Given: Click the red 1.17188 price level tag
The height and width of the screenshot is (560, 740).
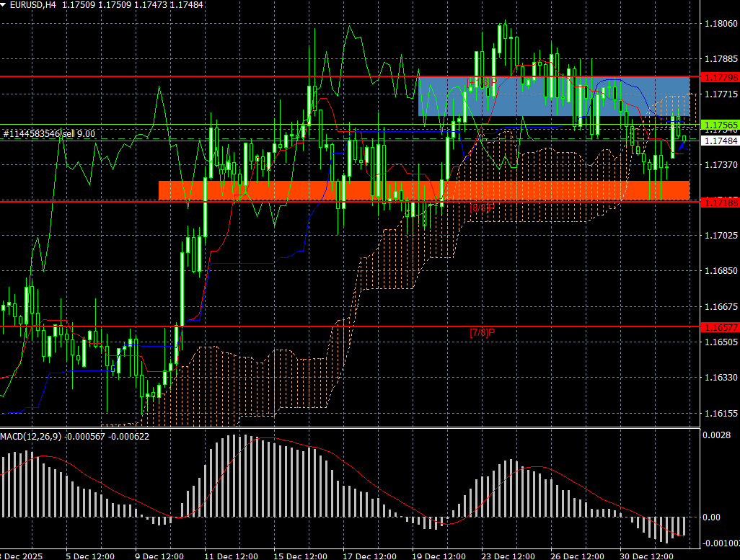Looking at the screenshot, I should pos(721,203).
